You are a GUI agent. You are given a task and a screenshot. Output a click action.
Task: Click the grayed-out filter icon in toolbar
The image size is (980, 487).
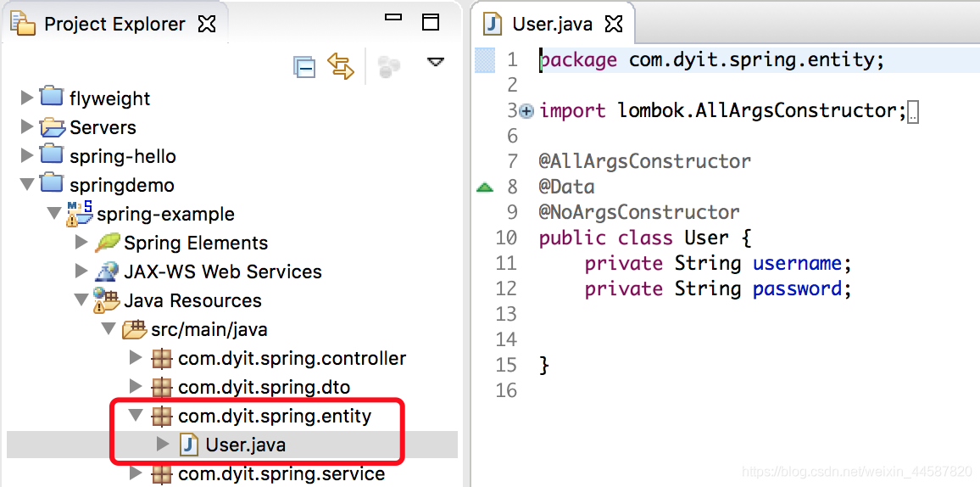point(389,67)
